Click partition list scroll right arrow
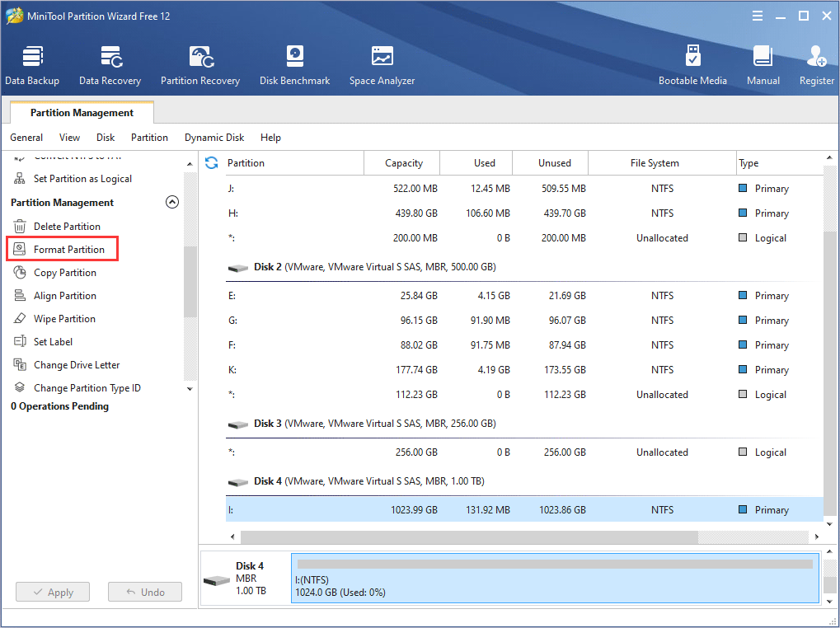Screen dimensions: 840x628 click(816, 537)
